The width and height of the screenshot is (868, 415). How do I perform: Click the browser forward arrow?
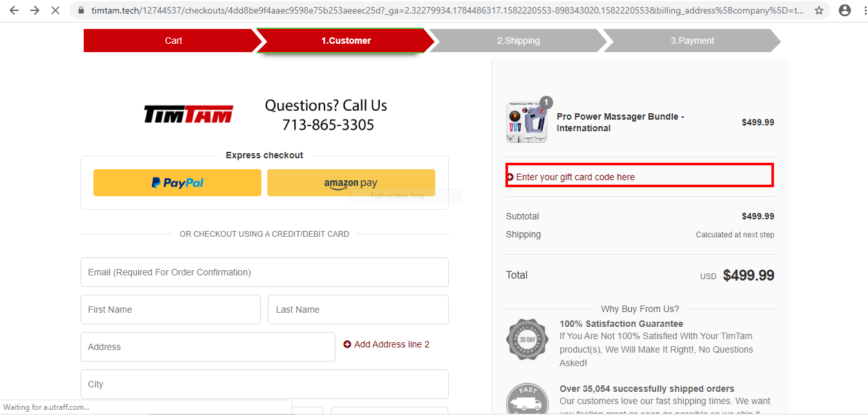[x=35, y=10]
